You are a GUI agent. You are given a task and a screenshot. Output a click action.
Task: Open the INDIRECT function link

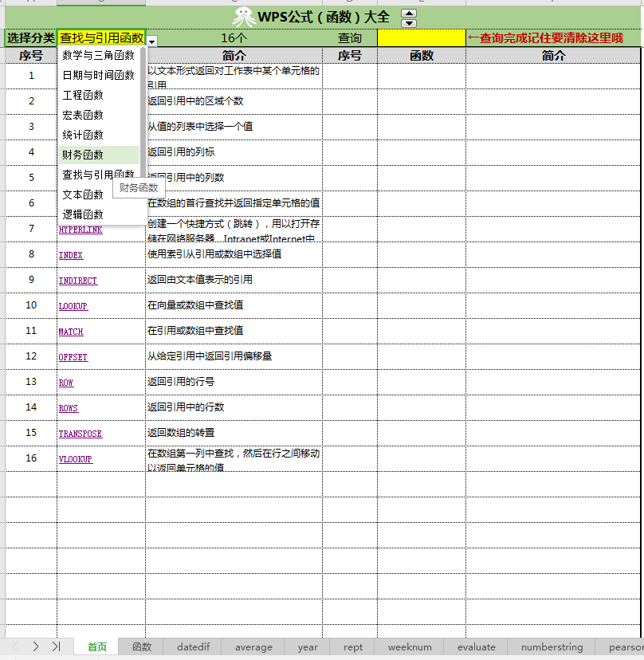[x=78, y=281]
